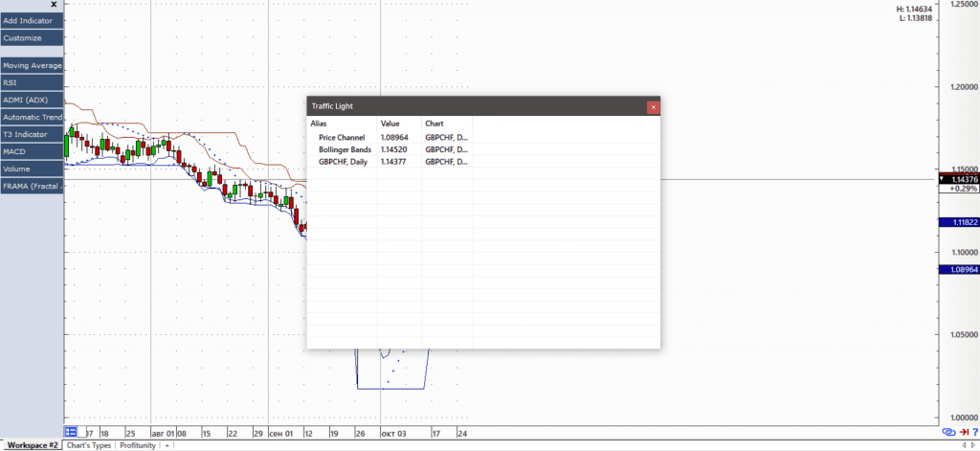Close the Traffic Light window
The width and height of the screenshot is (980, 451).
pyautogui.click(x=653, y=107)
